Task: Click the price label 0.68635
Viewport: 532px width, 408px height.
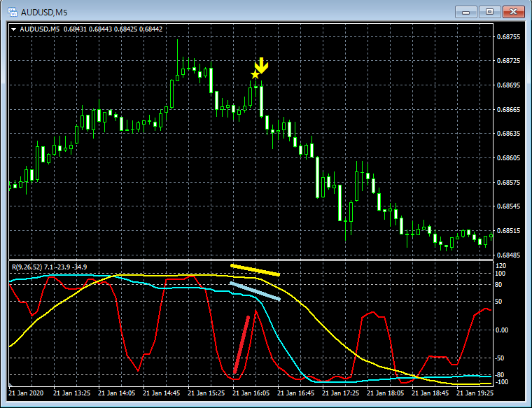Action: (x=508, y=133)
